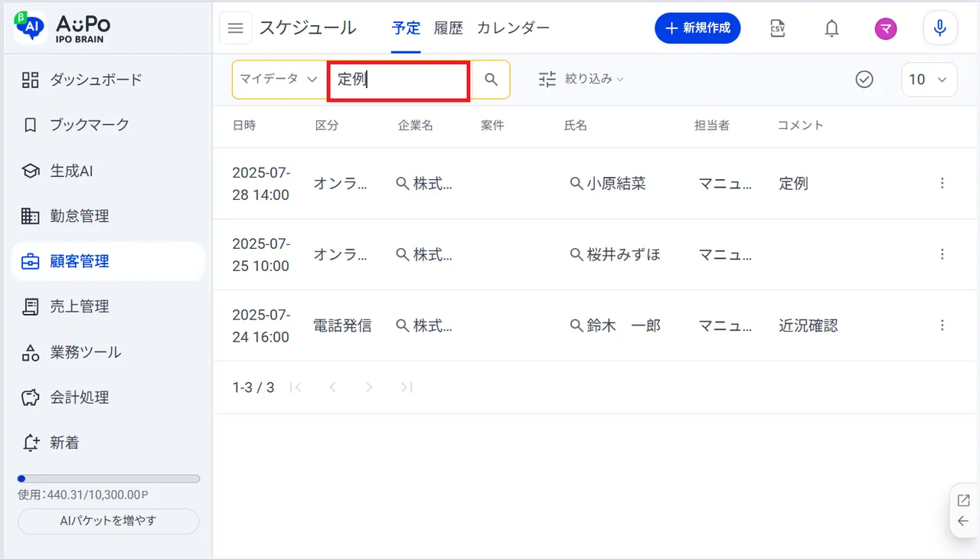980x559 pixels.
Task: Switch to the 予定 tab
Action: click(406, 28)
